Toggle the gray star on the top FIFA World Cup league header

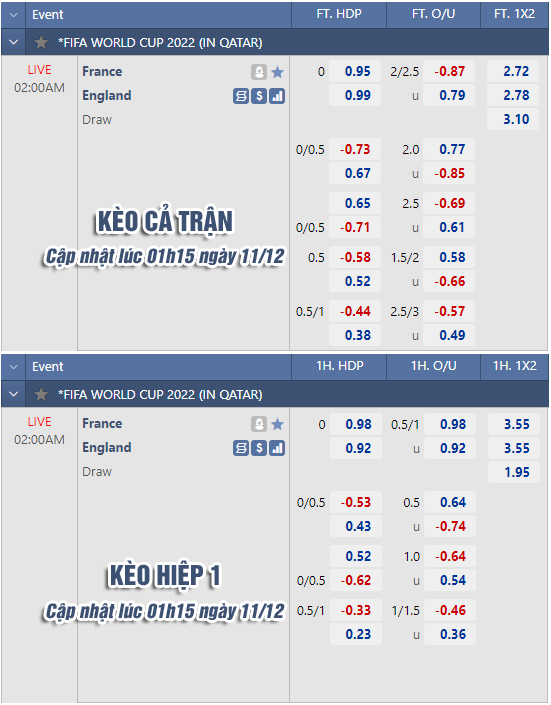point(41,43)
